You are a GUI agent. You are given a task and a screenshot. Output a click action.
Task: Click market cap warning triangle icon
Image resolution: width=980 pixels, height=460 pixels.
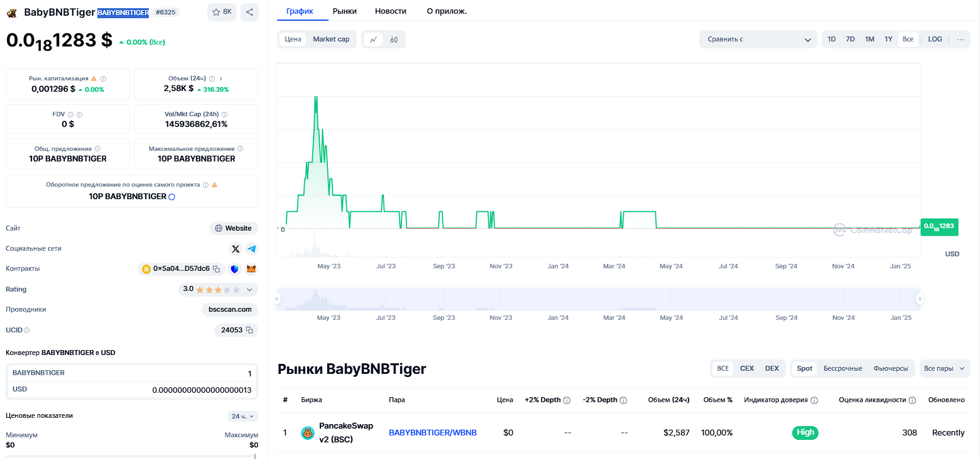[x=94, y=79]
